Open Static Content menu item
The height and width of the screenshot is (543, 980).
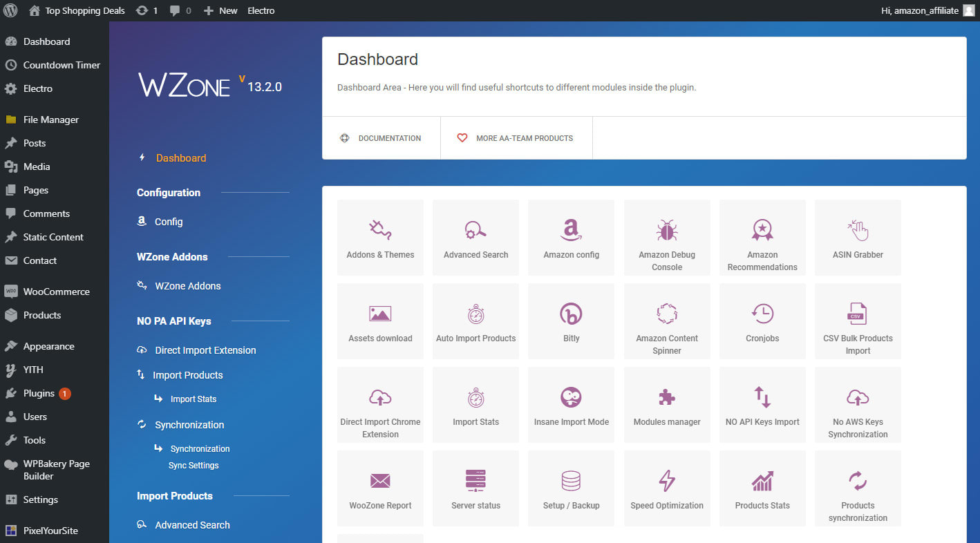click(x=54, y=237)
